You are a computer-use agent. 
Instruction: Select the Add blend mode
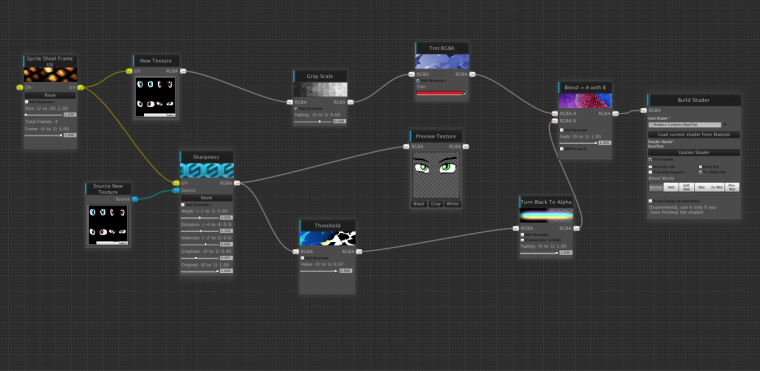coord(671,187)
